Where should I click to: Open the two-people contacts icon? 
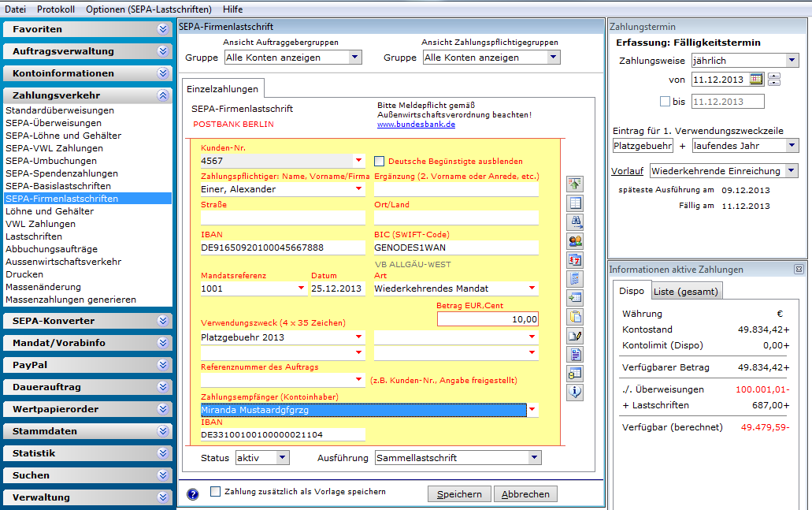pos(575,241)
